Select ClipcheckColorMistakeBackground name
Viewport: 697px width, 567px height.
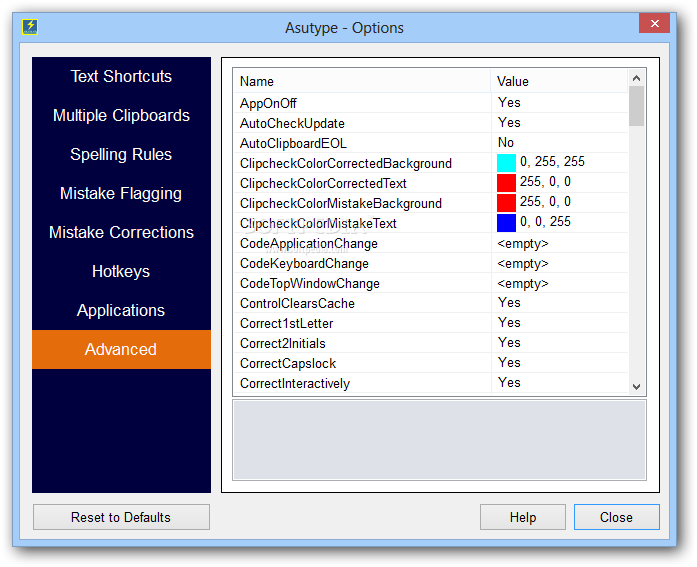pos(341,204)
